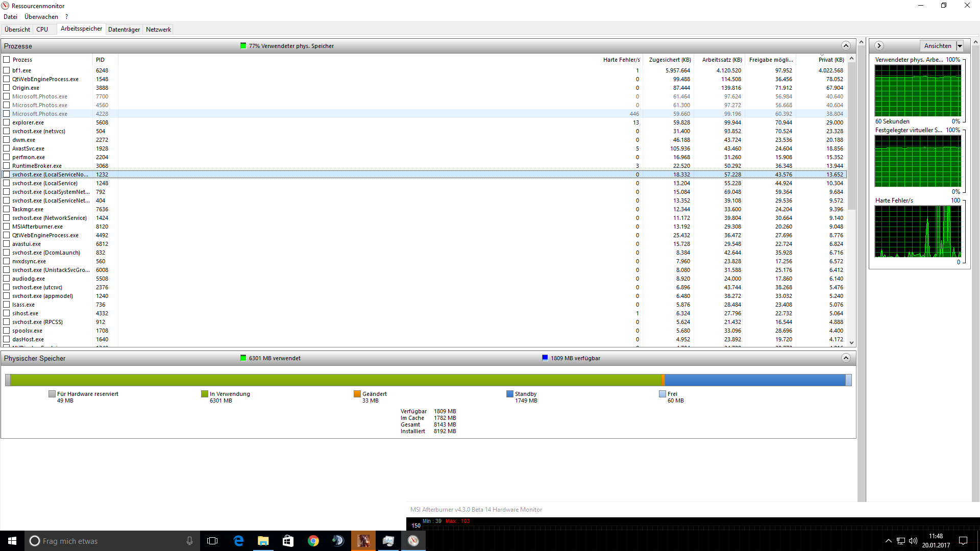Open Chrome from the taskbar
This screenshot has height=551, width=980.
pos(313,541)
